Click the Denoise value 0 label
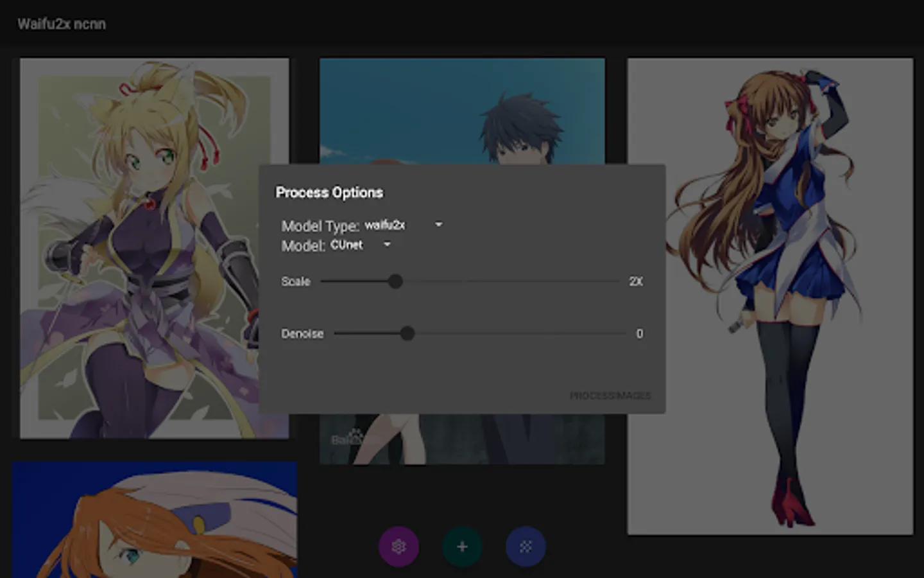Image resolution: width=924 pixels, height=578 pixels. [639, 333]
